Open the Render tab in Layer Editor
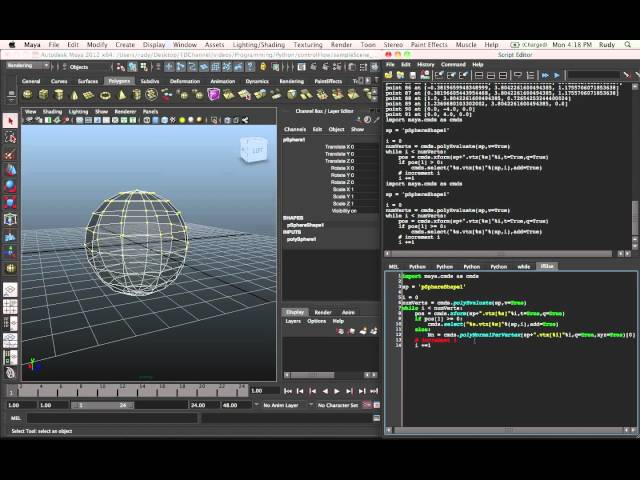 (x=323, y=312)
